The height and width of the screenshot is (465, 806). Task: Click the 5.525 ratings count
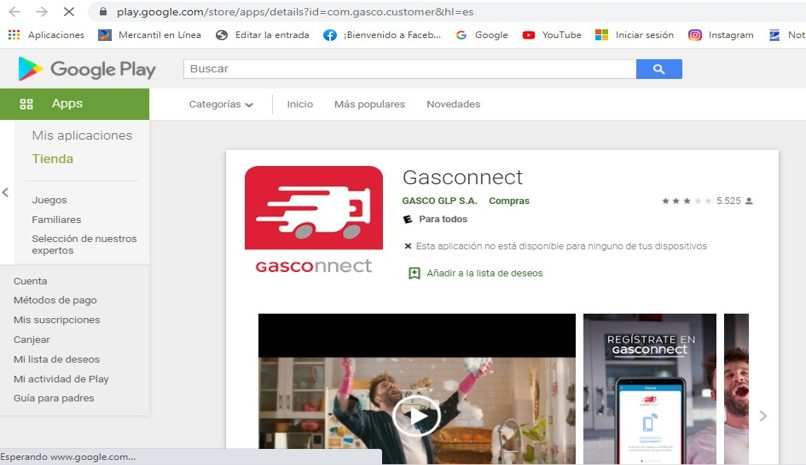point(728,201)
